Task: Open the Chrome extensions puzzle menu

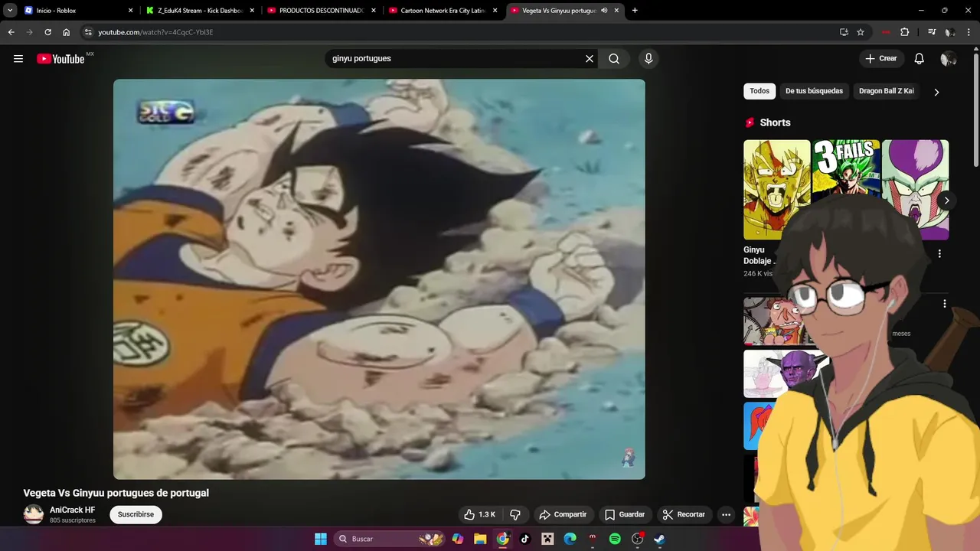Action: [905, 32]
